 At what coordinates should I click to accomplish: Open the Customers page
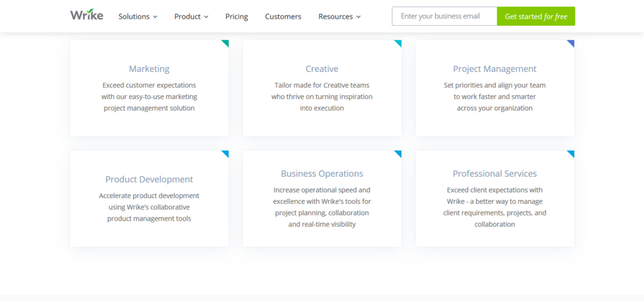283,17
